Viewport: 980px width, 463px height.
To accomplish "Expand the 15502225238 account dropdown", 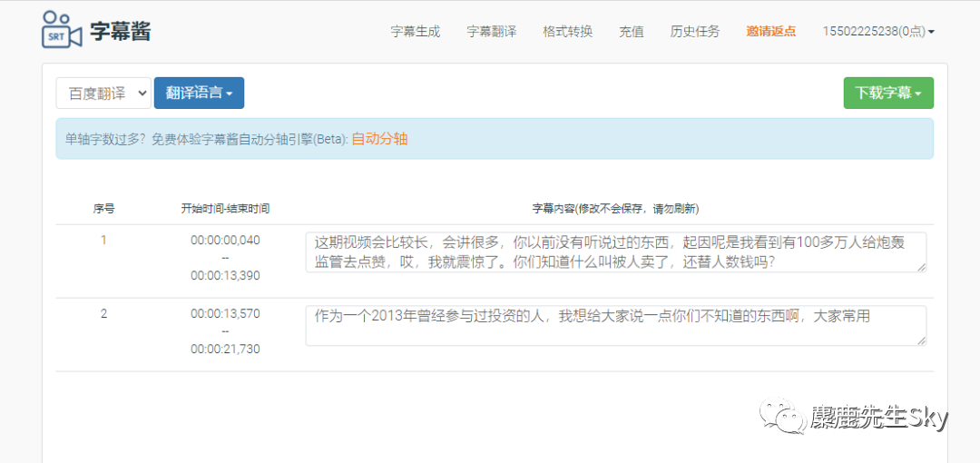I will (877, 31).
